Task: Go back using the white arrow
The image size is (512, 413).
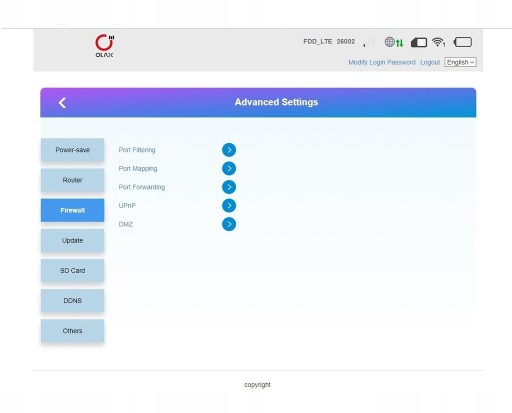Action: coord(62,103)
